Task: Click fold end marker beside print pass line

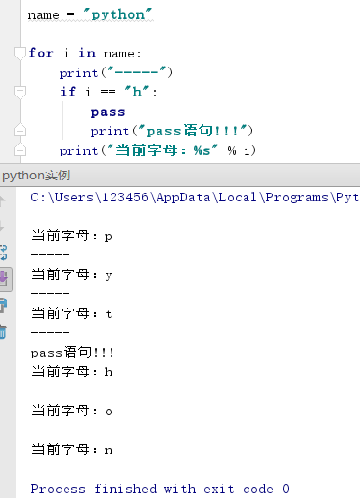Action: click(x=20, y=130)
